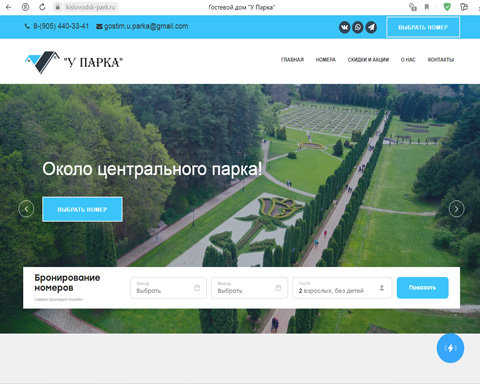Open СКИДКИ И АКЦИИ menu item
Image resolution: width=480 pixels, height=384 pixels.
pos(368,60)
